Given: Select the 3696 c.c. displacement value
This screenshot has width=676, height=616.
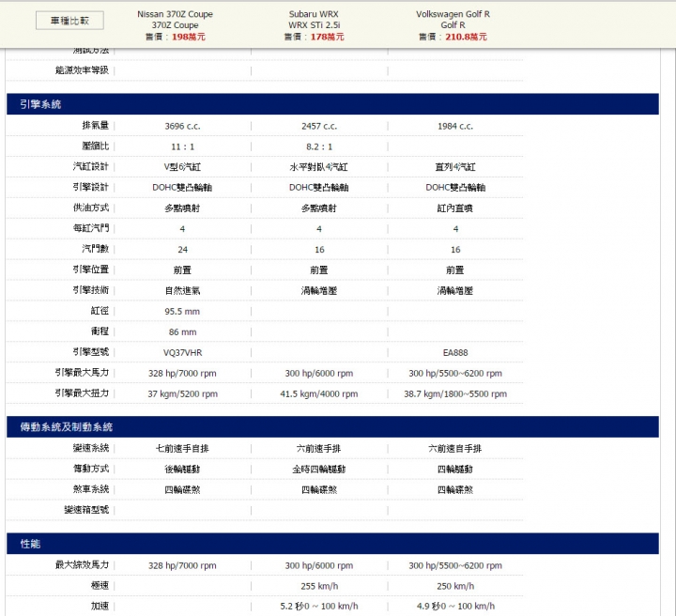Looking at the screenshot, I should pyautogui.click(x=182, y=126).
